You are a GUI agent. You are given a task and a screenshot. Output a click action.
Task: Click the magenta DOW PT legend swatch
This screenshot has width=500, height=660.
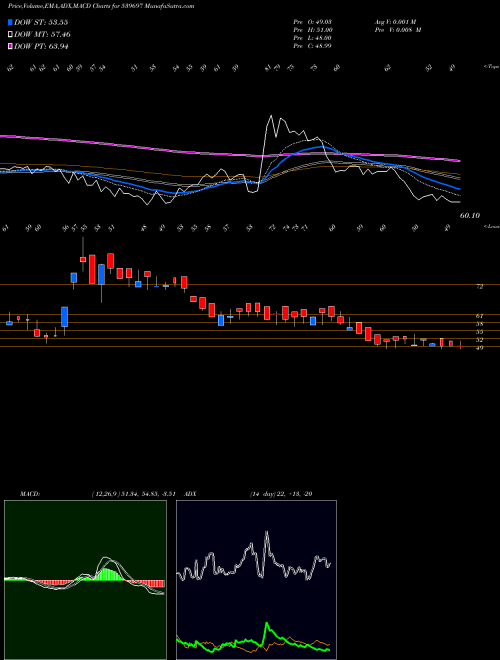[x=10, y=46]
